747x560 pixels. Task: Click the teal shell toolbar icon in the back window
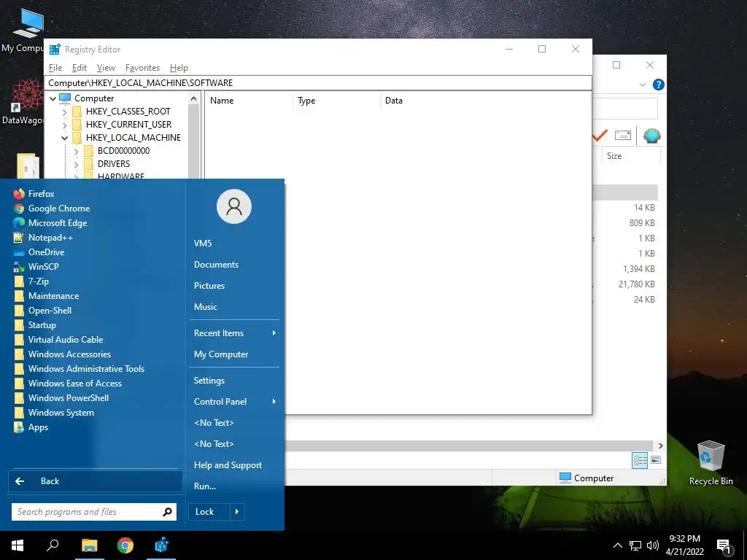coord(651,136)
